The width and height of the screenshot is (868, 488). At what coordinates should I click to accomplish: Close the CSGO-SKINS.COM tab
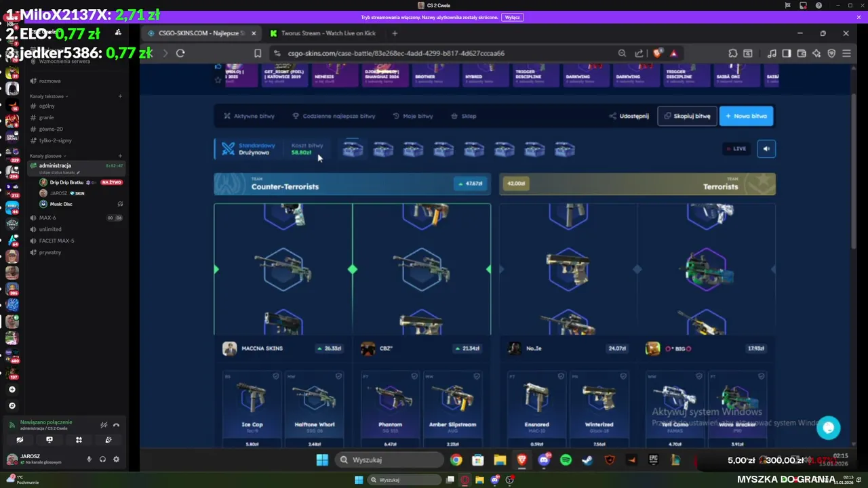point(254,33)
